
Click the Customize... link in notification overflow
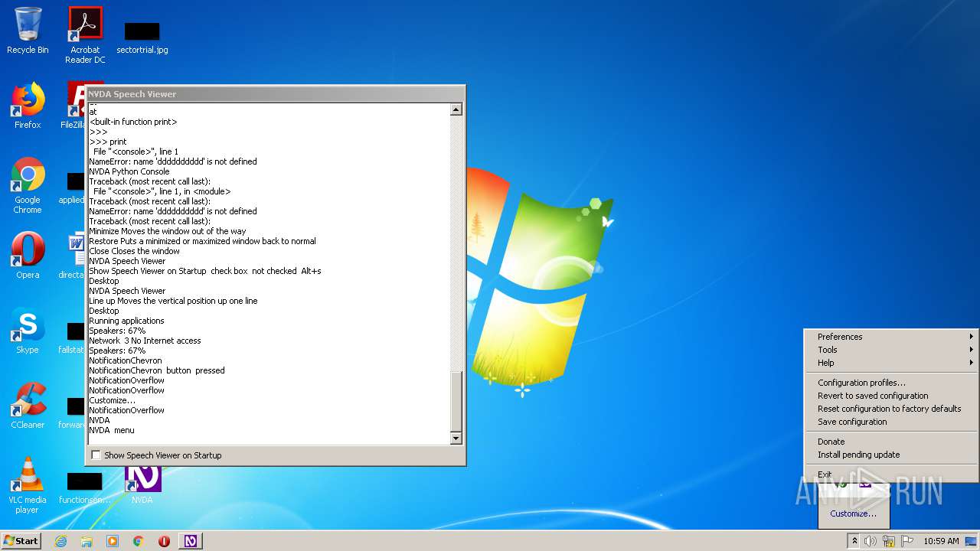[853, 514]
